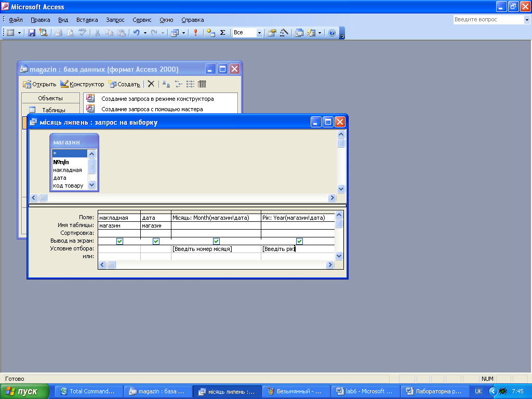
Task: Open the Query Type dropdown arrow
Action: [x=183, y=33]
